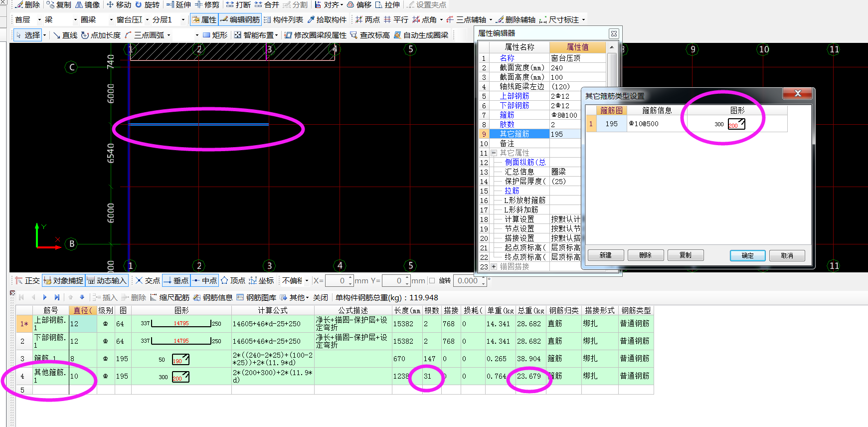Viewport: 868px width, 427px height.
Task: Toggle 中点 midpoint snap
Action: [204, 280]
